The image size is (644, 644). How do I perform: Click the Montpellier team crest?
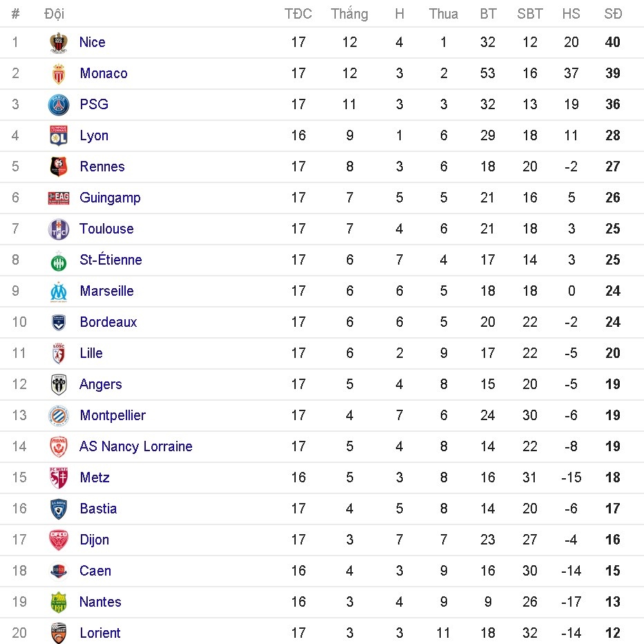point(59,416)
